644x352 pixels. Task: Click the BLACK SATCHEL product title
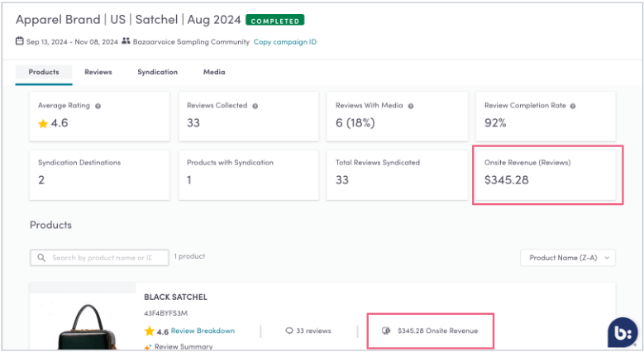[x=175, y=297]
